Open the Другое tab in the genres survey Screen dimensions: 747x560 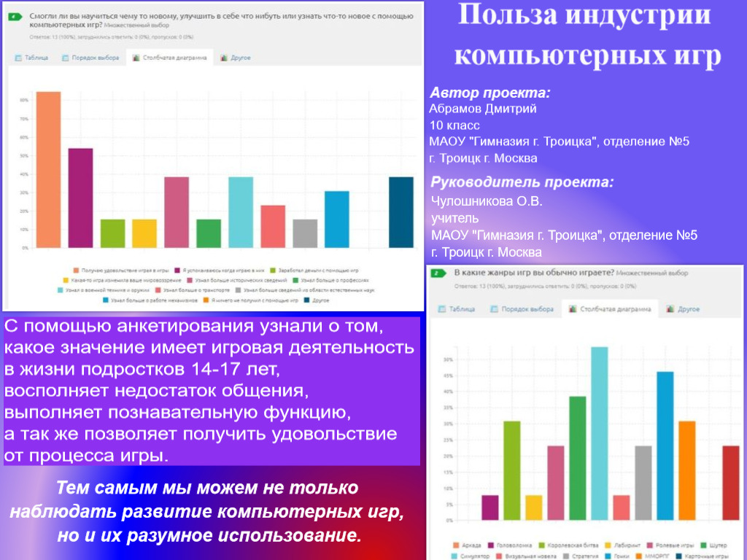[x=684, y=308]
